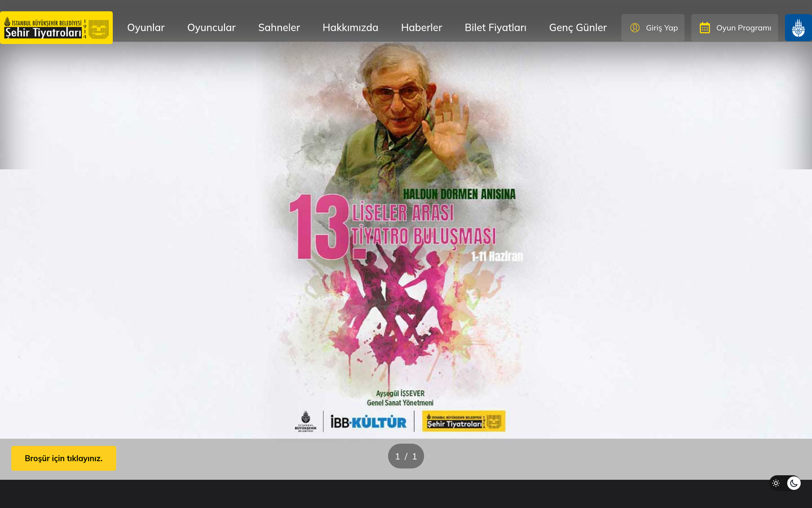Screen dimensions: 812x508
Task: Open Genç Günler section
Action: click(x=578, y=28)
